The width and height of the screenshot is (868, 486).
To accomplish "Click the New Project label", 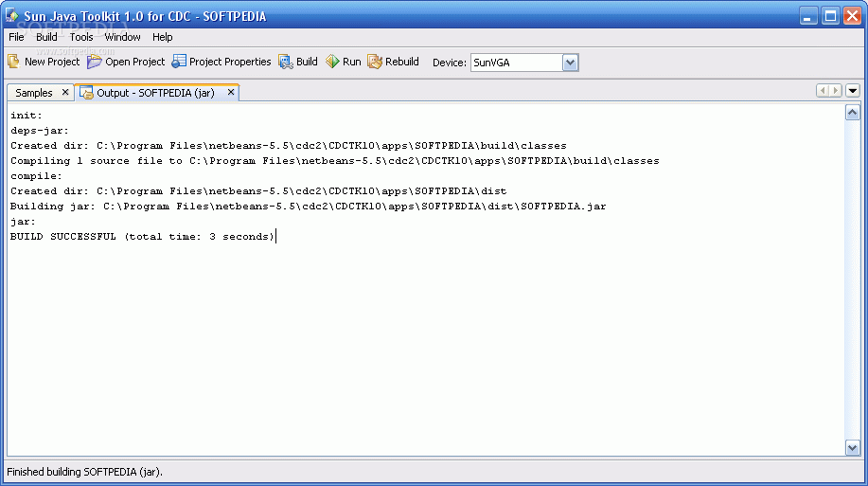I will tap(52, 62).
